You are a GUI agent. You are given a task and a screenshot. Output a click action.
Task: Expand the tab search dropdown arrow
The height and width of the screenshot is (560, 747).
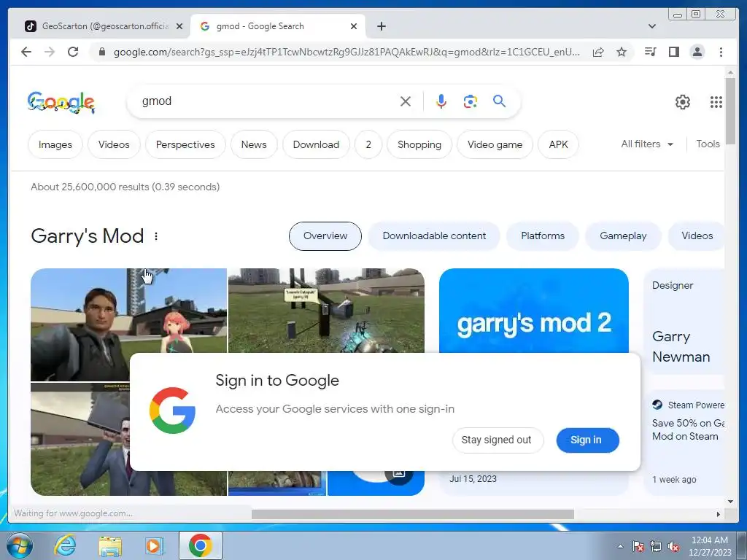click(652, 26)
